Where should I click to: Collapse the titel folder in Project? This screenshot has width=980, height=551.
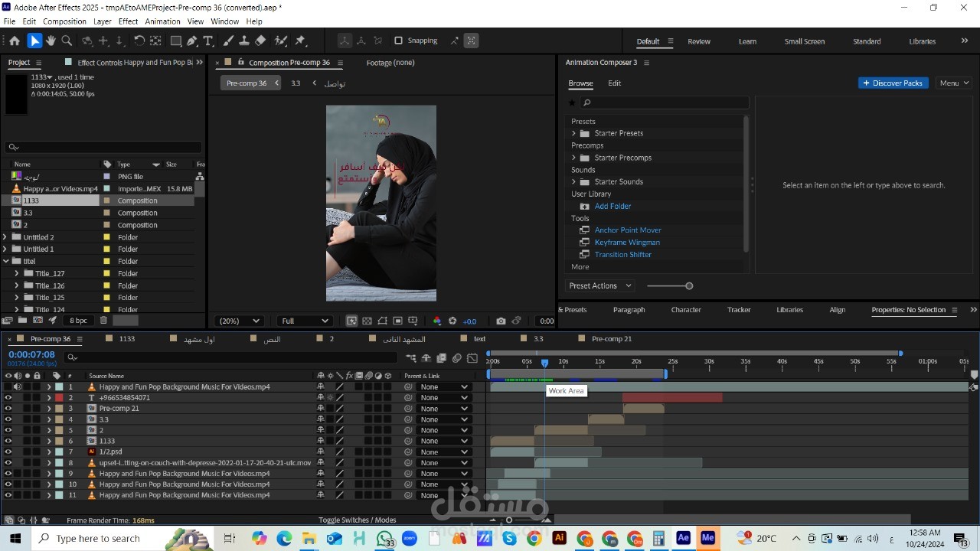click(x=5, y=261)
